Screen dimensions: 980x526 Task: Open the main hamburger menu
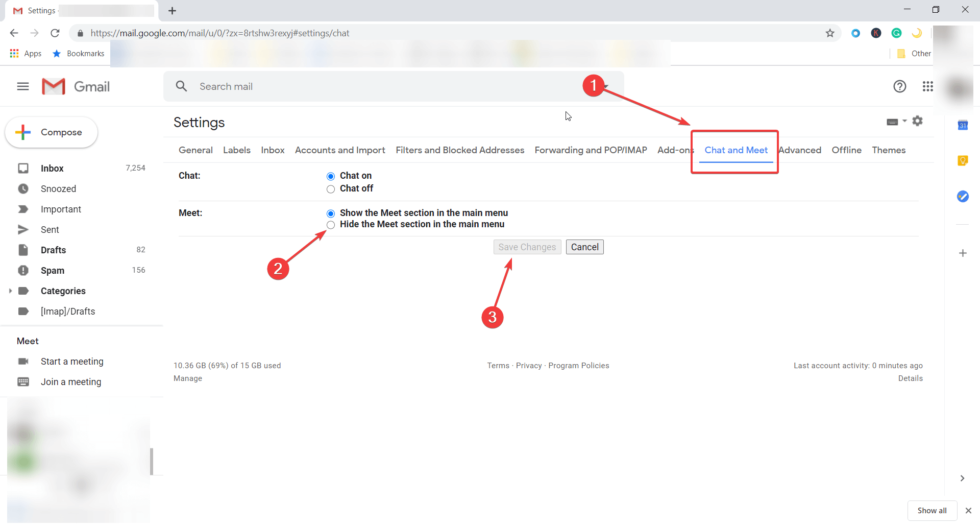(x=22, y=86)
